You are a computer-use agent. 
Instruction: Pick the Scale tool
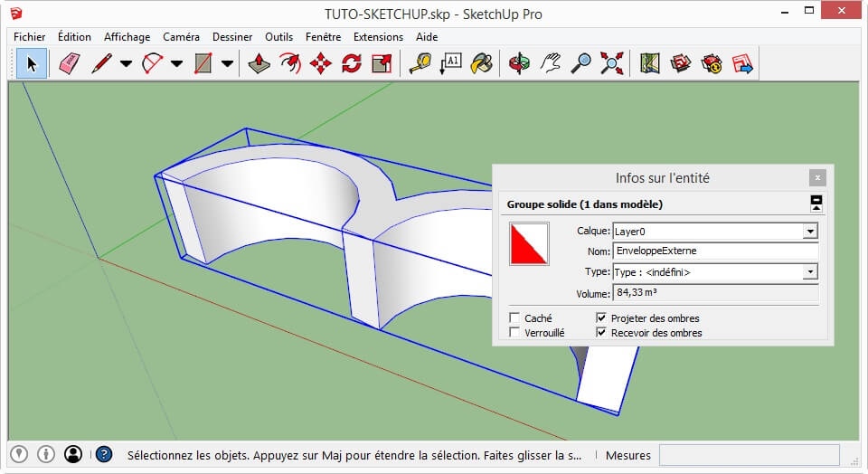pyautogui.click(x=382, y=63)
